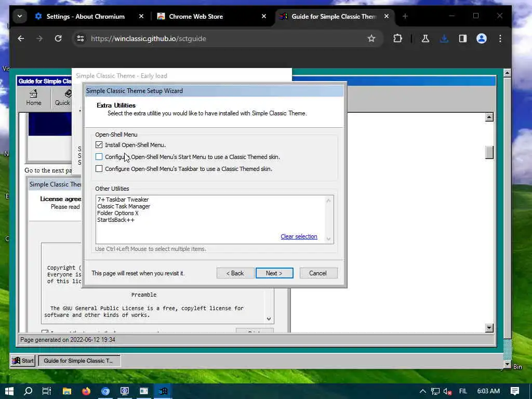Select Classic Task Manager utility

[124, 206]
